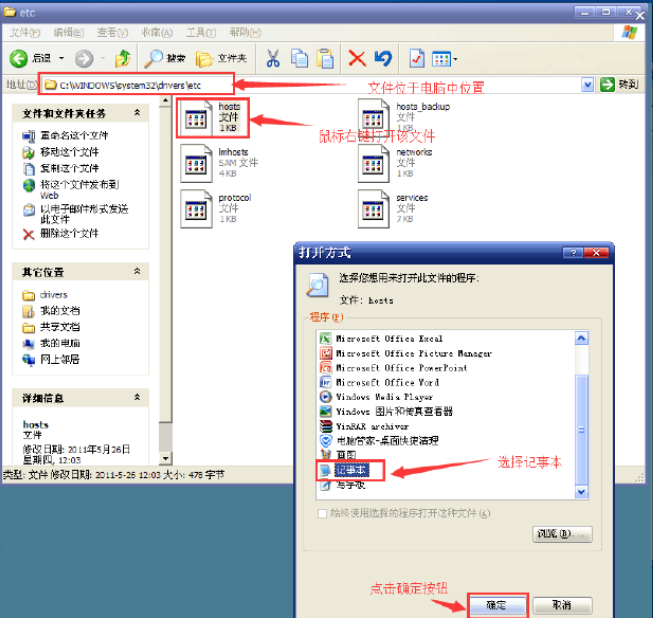
Task: Open the Back button history dropdown
Action: (x=61, y=58)
